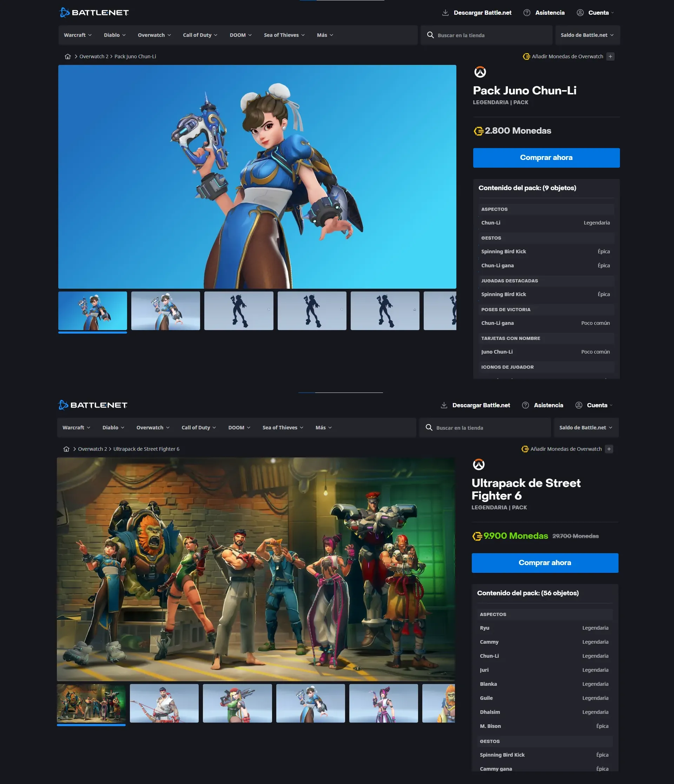Expand the top Cuenta account menu
The height and width of the screenshot is (784, 674).
pyautogui.click(x=595, y=13)
